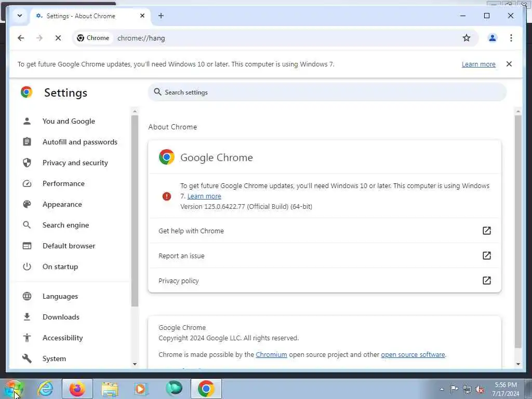Image resolution: width=532 pixels, height=399 pixels.
Task: Click the red update error icon
Action: click(167, 196)
